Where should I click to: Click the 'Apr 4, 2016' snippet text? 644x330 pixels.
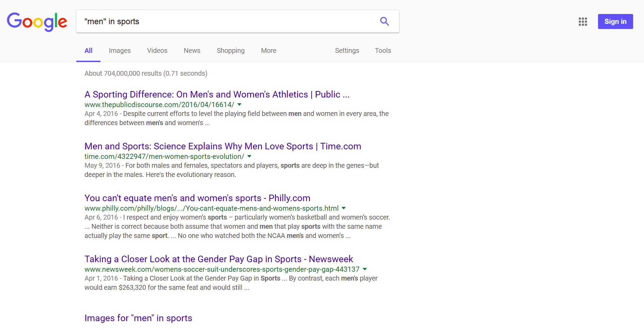coord(101,114)
